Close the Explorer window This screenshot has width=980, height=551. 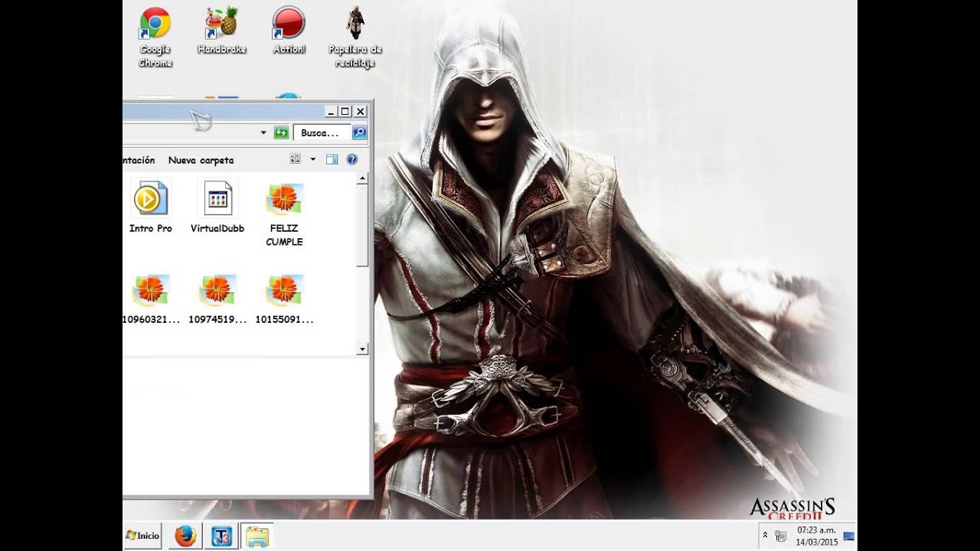(360, 111)
